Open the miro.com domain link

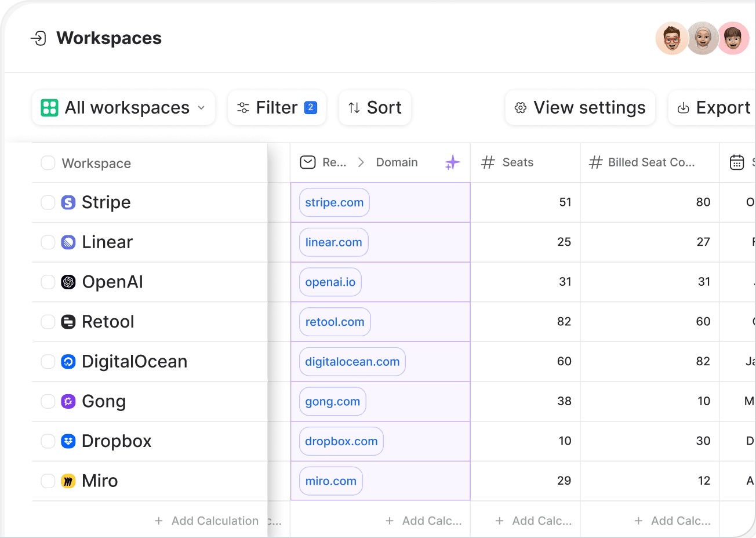(331, 481)
